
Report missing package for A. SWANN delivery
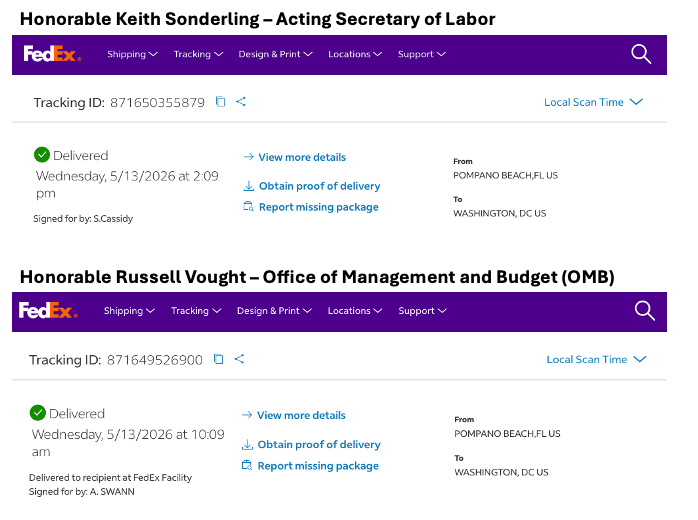tap(318, 466)
